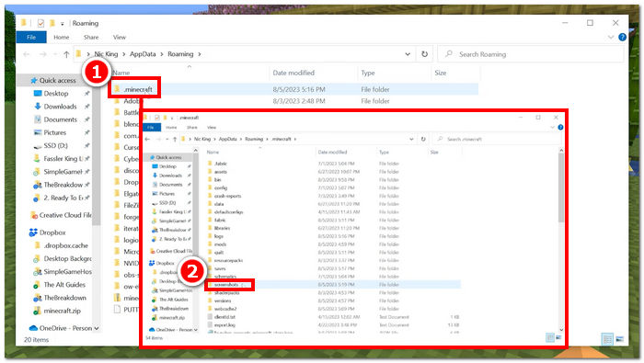
Task: Open Share tab in Roaming window
Action: pyautogui.click(x=91, y=37)
